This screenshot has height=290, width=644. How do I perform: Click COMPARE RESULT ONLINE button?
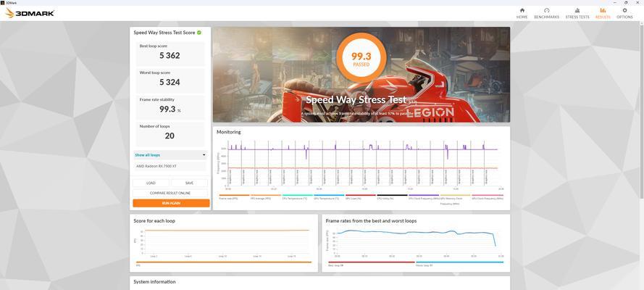tap(170, 193)
